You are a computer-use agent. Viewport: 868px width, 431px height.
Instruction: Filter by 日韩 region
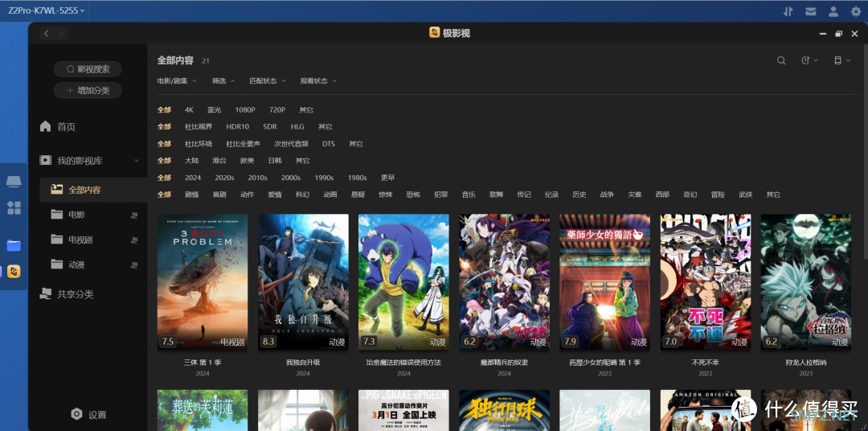coord(275,161)
